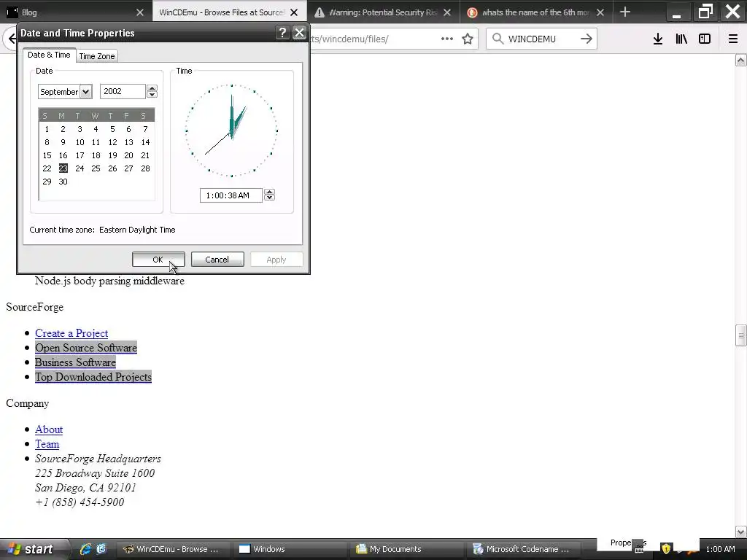Screen dimensions: 747x560
Task: Close the Date and Time Properties dialog
Action: coord(299,32)
